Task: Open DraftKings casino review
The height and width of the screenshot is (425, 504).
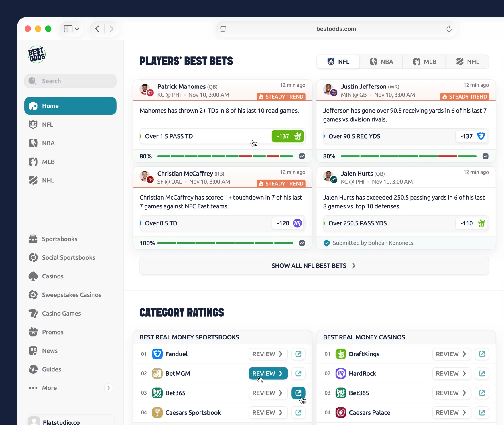Action: (452, 354)
